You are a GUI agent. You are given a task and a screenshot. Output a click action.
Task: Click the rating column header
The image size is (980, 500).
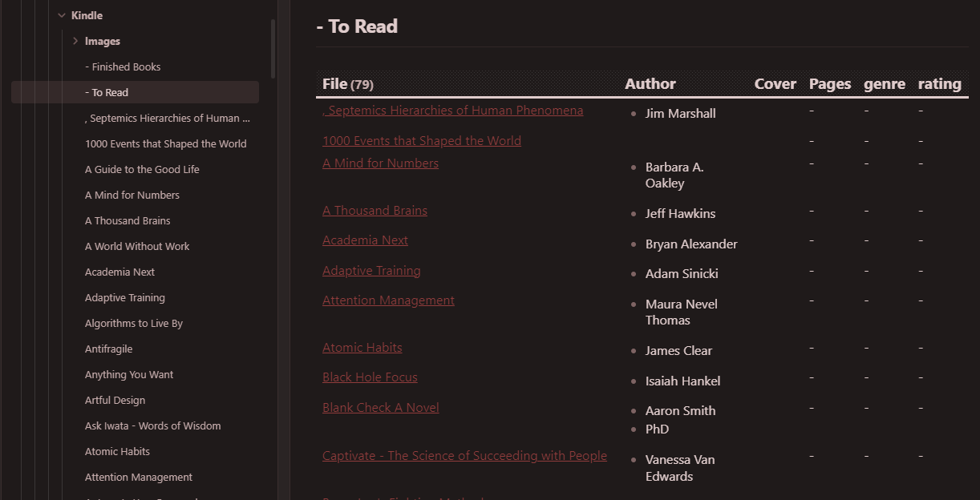pyautogui.click(x=939, y=84)
